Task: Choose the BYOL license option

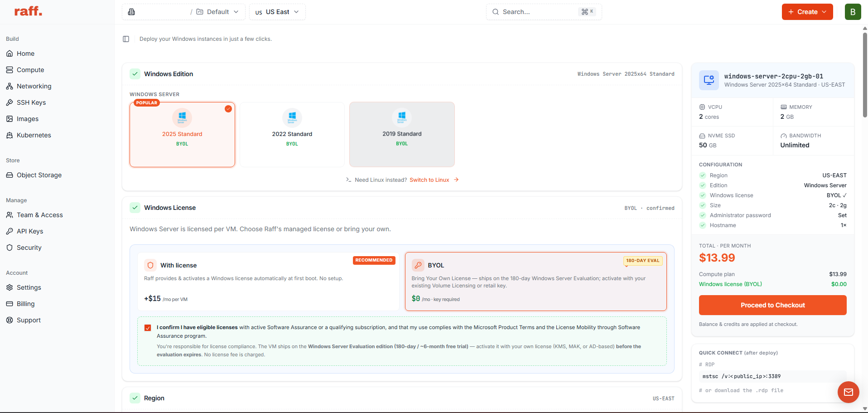Action: coord(535,282)
